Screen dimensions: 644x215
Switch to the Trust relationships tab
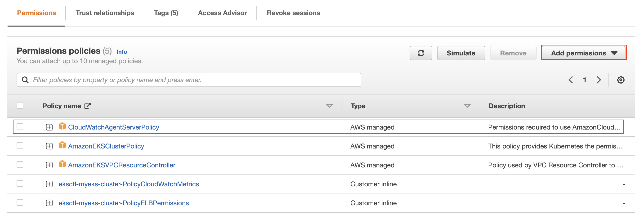point(105,13)
